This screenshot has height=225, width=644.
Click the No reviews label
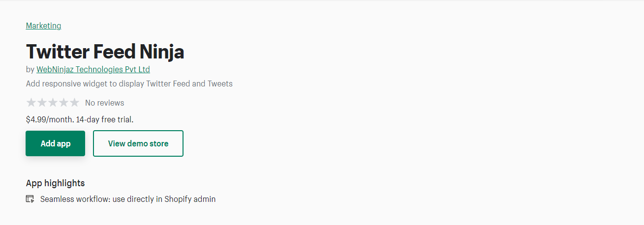coord(105,103)
